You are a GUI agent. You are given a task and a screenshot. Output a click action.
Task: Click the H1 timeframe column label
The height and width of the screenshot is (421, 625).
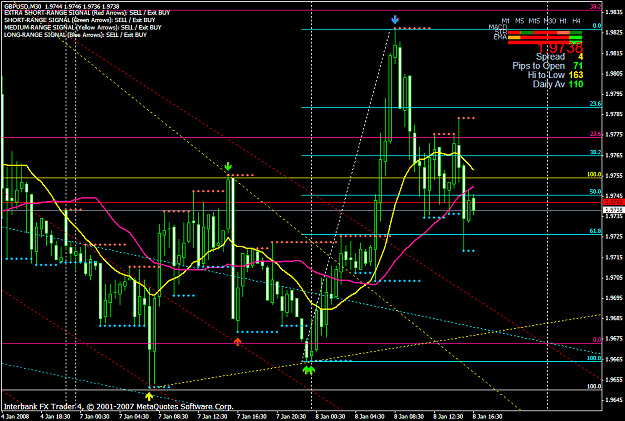(x=563, y=21)
